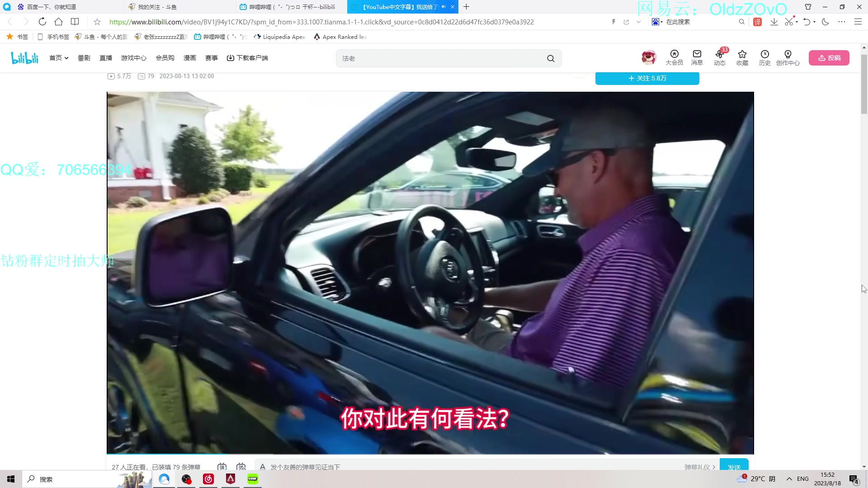868x488 pixels.
Task: Expand the address bar dropdown chevron
Action: pos(638,22)
